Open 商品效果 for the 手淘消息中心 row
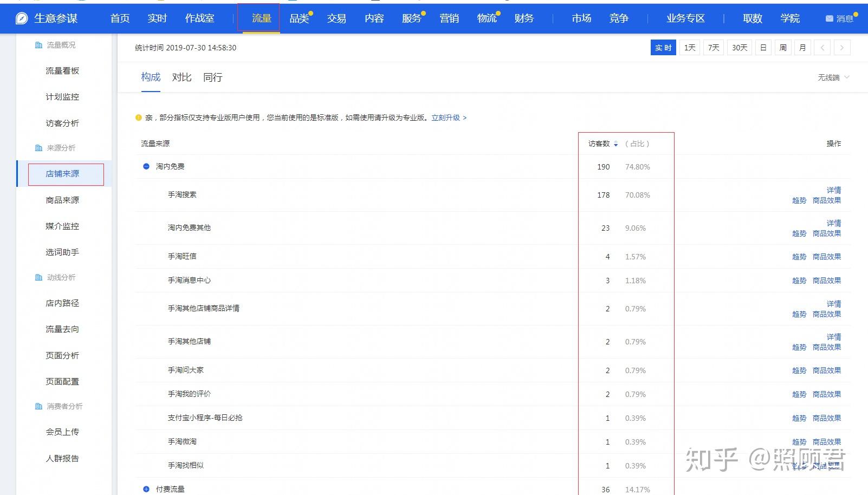Screen dimensions: 868x495 [827, 281]
